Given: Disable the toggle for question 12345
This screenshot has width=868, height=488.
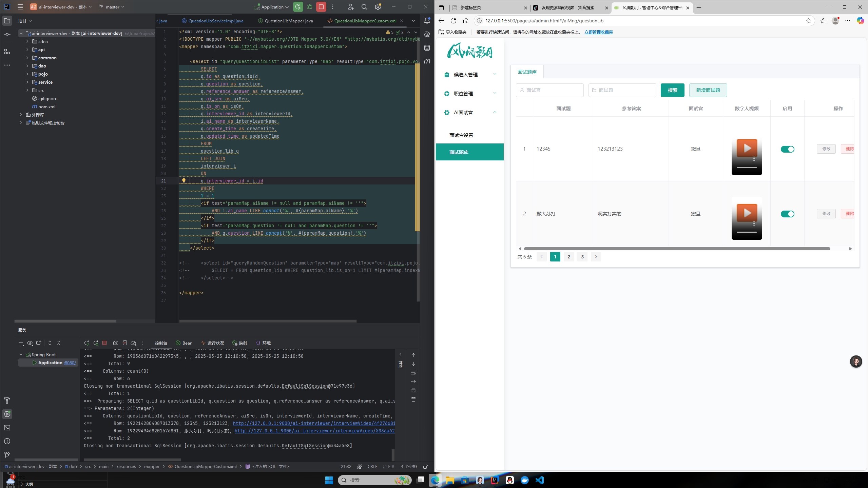Looking at the screenshot, I should pos(787,149).
